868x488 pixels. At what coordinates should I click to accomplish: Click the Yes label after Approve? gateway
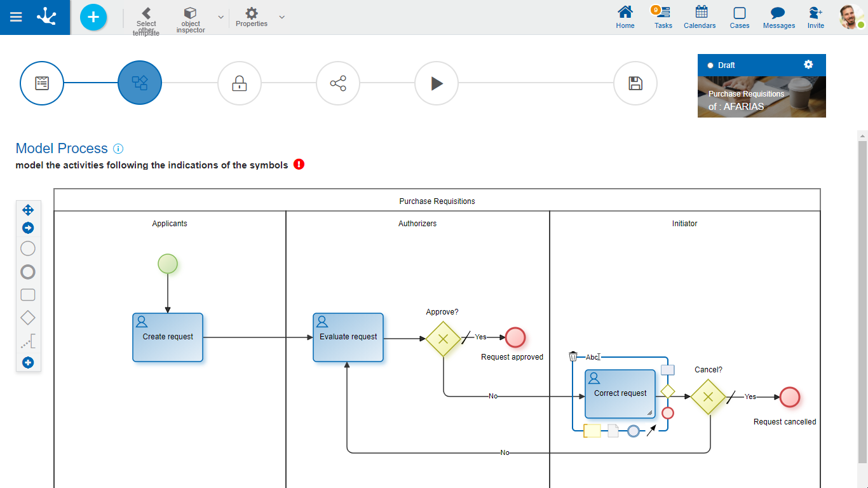click(481, 337)
